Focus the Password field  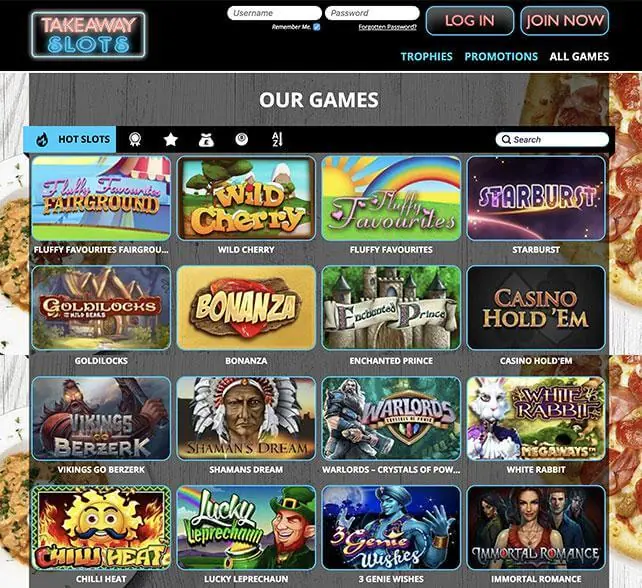point(372,13)
